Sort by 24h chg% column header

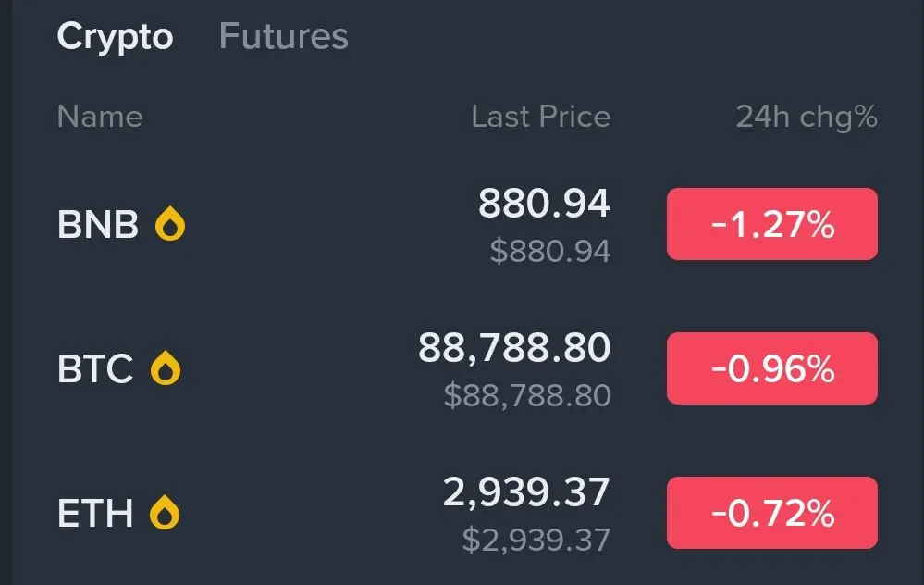coord(806,118)
